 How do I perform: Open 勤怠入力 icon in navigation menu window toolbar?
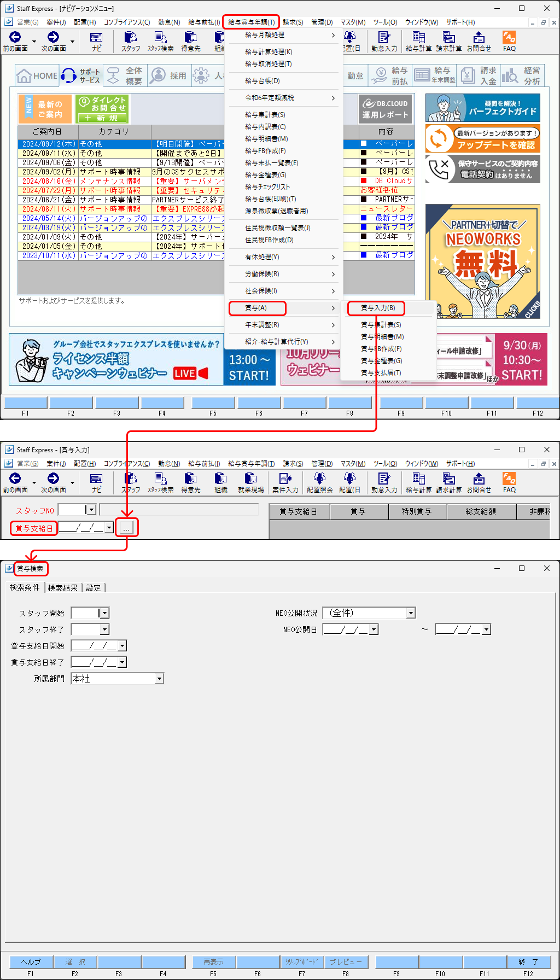tap(384, 41)
